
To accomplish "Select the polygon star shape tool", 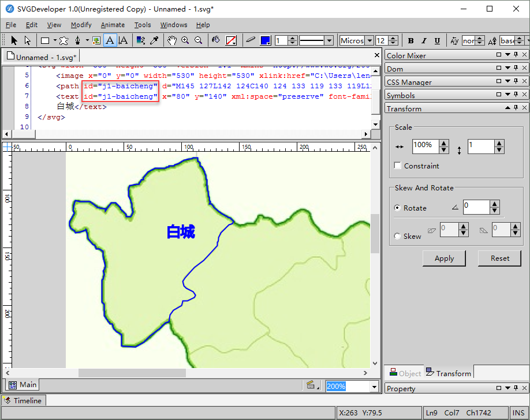I will tap(64, 40).
